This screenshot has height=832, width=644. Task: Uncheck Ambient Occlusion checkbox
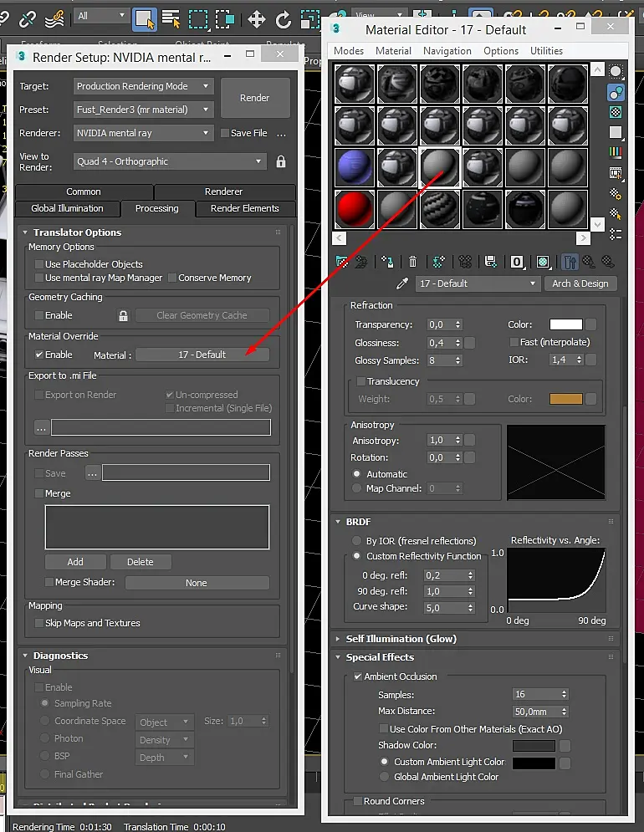pos(358,676)
